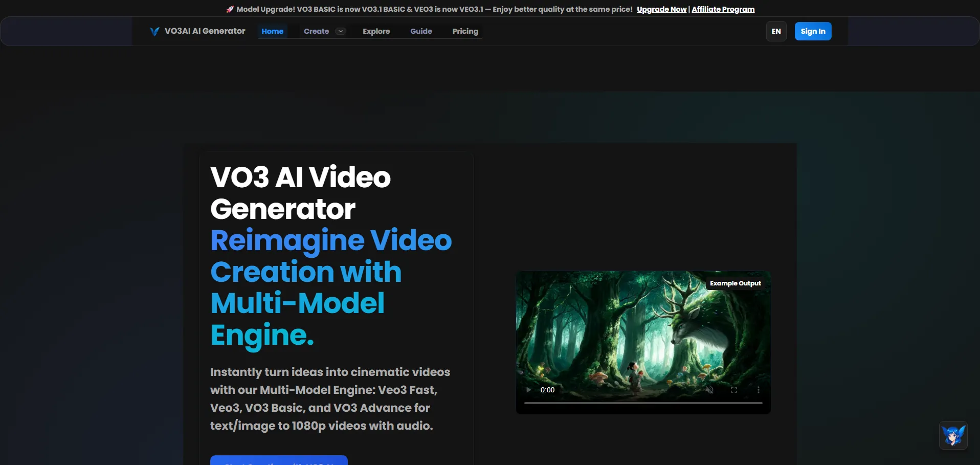Enter fullscreen mode on the video

(x=734, y=390)
